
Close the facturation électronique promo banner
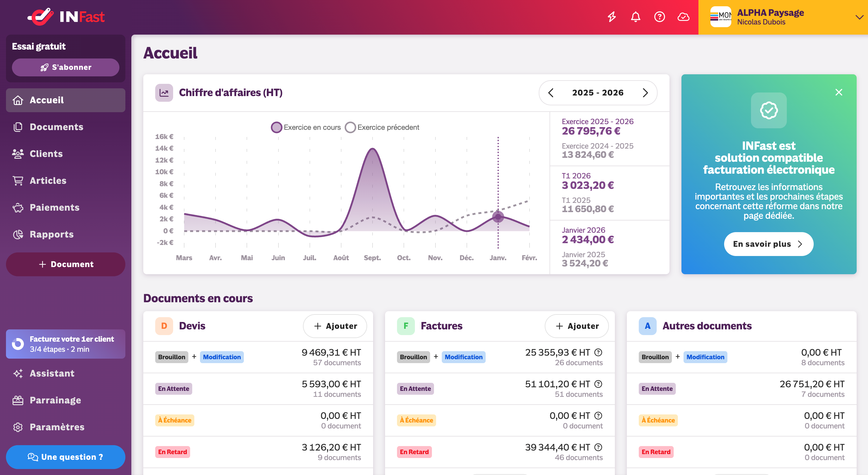pyautogui.click(x=839, y=92)
